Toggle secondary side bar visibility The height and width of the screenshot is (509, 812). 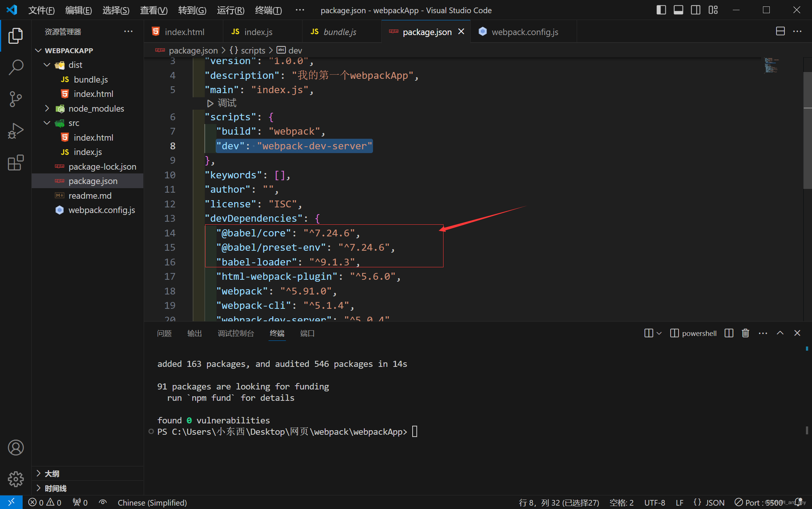(x=696, y=10)
